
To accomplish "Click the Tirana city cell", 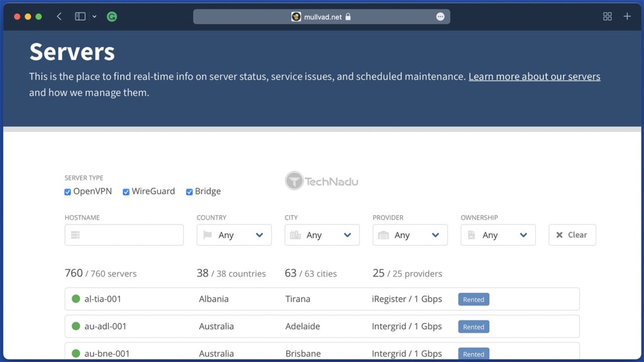I will tap(297, 299).
